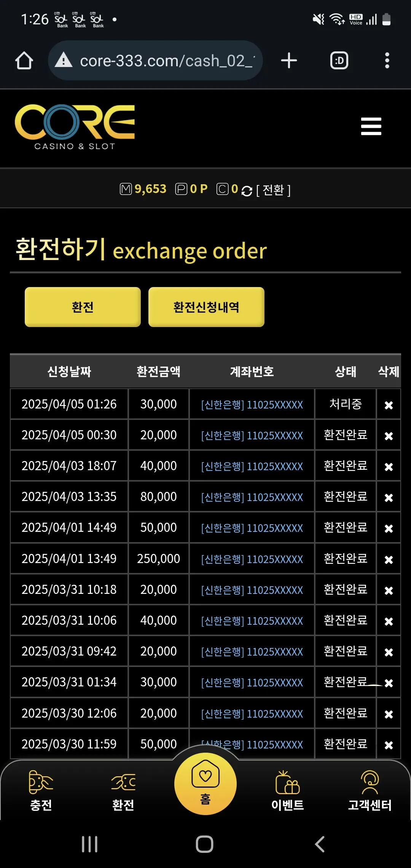Open a new browser tab with plus

click(x=289, y=61)
